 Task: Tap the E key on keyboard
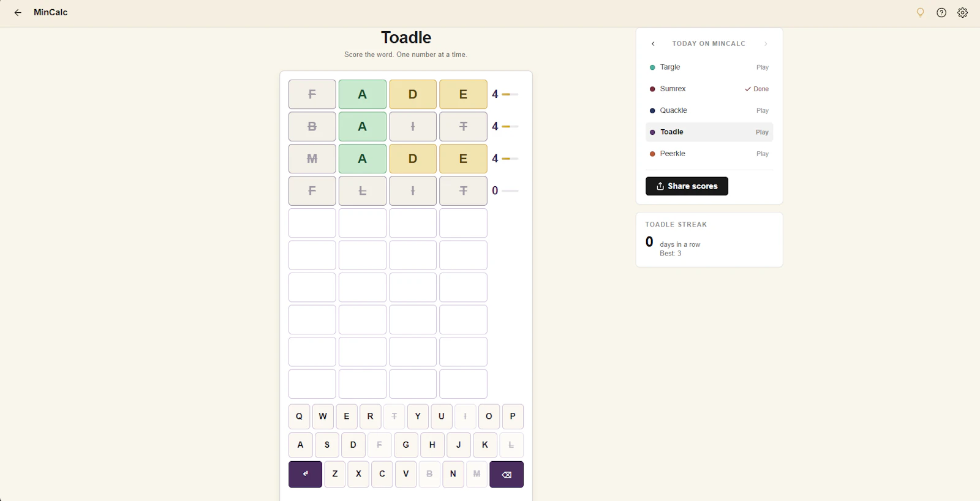347,416
